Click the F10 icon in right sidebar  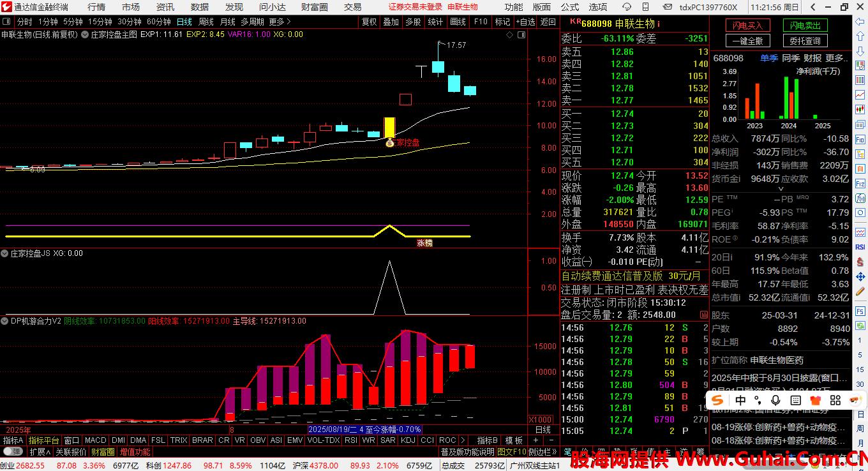pos(860,140)
